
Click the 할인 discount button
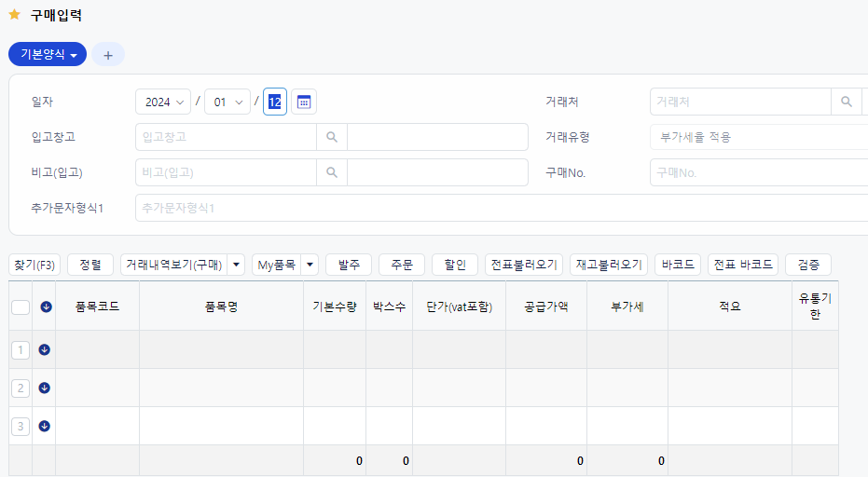click(x=455, y=265)
